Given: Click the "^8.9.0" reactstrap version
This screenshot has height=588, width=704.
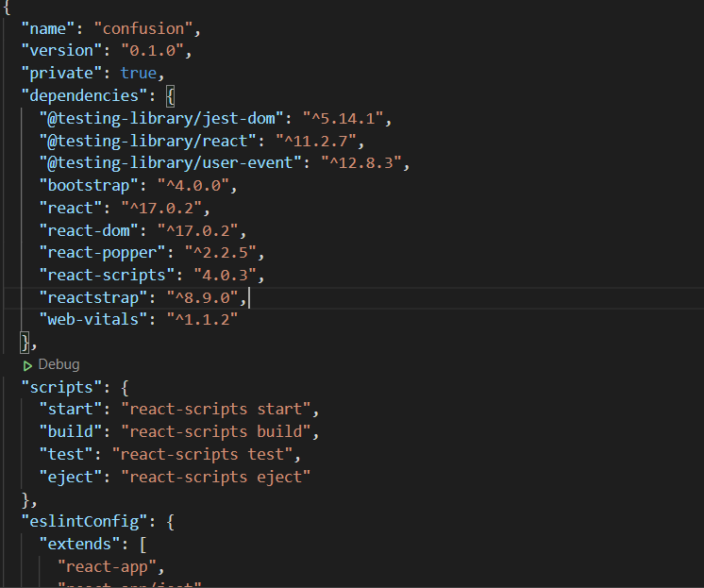Looking at the screenshot, I should 203,297.
